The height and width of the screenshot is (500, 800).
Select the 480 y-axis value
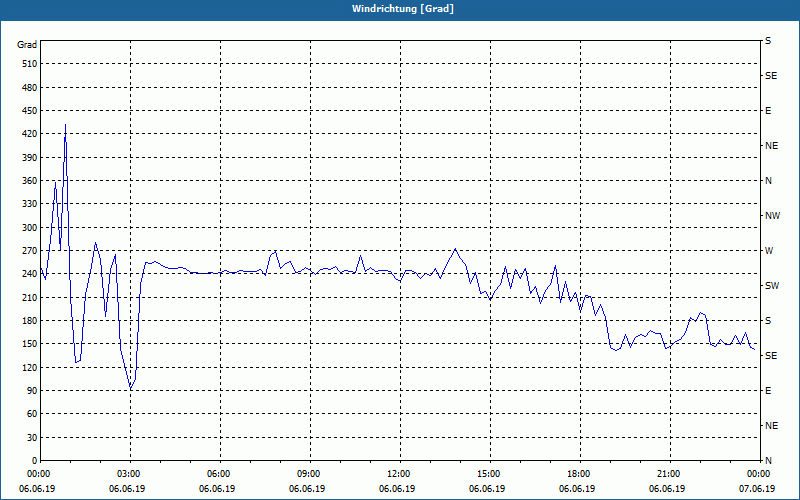point(30,88)
